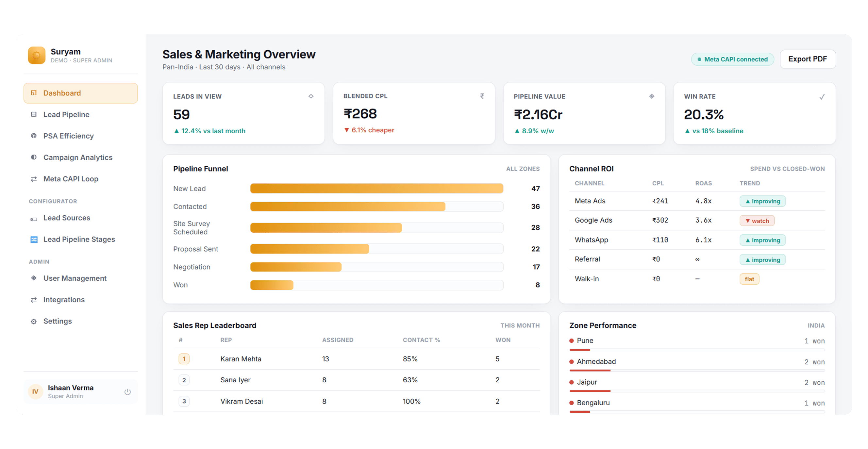The height and width of the screenshot is (449, 868).
Task: Click the Lead Pipeline Stages shuffle icon
Action: click(34, 240)
